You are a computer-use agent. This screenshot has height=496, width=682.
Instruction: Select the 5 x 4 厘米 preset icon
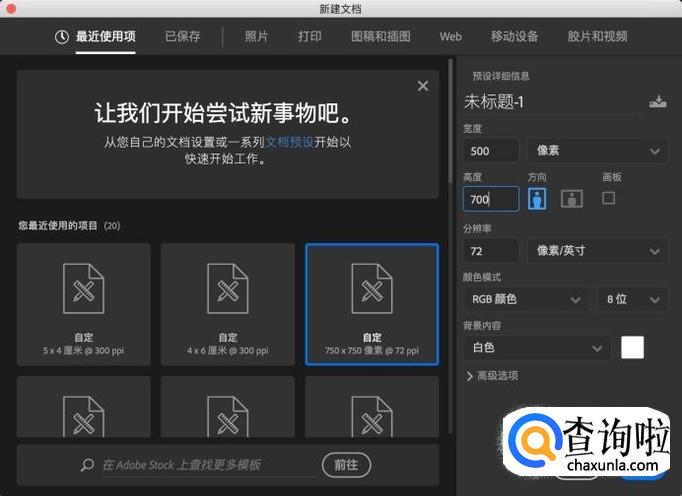[x=84, y=289]
